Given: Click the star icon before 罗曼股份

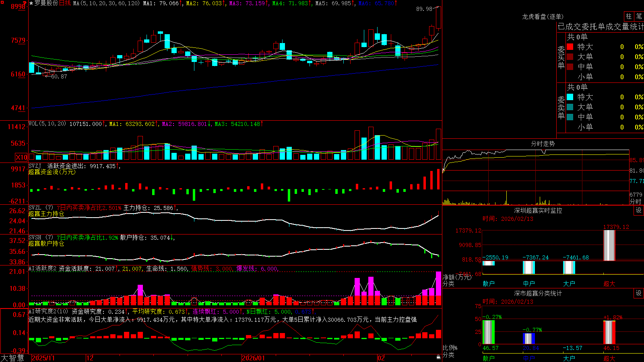Looking at the screenshot, I should (x=31, y=3).
